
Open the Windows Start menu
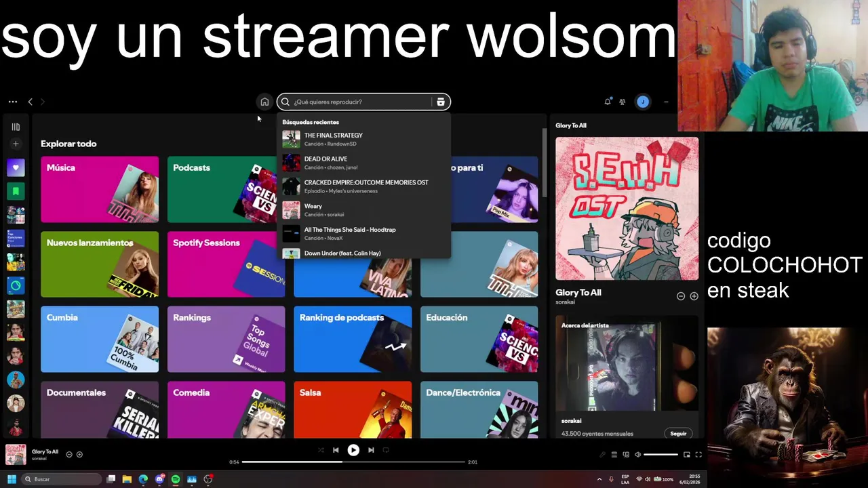pyautogui.click(x=12, y=479)
